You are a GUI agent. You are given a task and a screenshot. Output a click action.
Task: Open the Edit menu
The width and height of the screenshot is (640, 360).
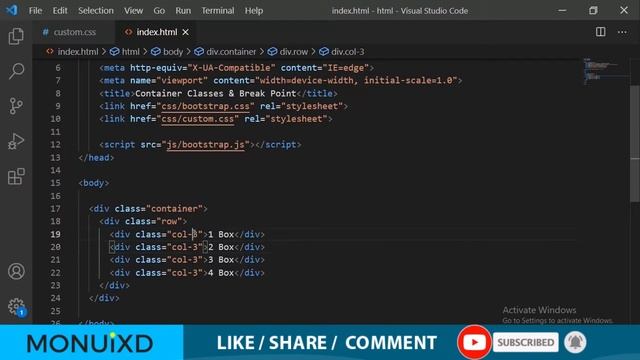[x=60, y=11]
